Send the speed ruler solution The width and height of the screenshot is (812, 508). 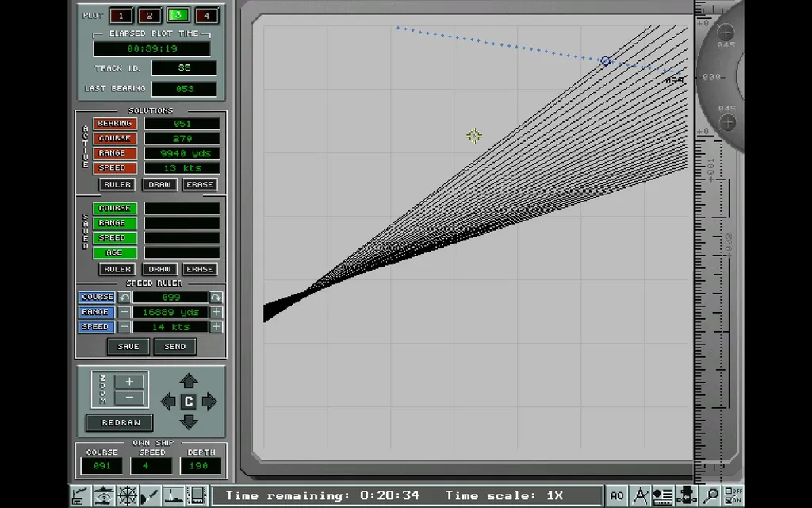coord(174,347)
